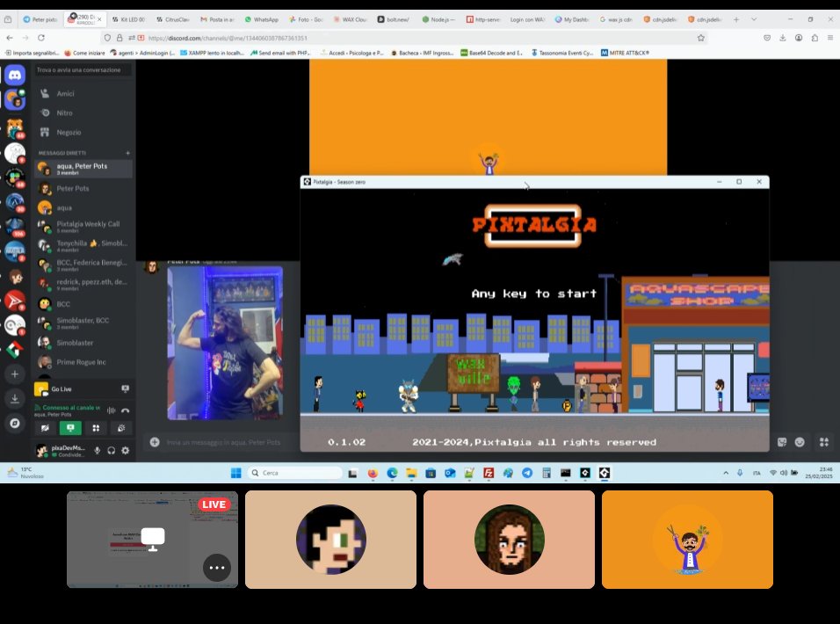Screen dimensions: 840x624
Task: Open the Send email with PHP bookmark
Action: point(280,53)
